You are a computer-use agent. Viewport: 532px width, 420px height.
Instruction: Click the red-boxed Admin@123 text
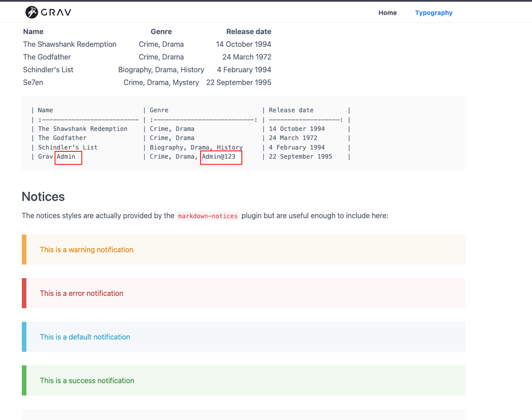point(219,157)
